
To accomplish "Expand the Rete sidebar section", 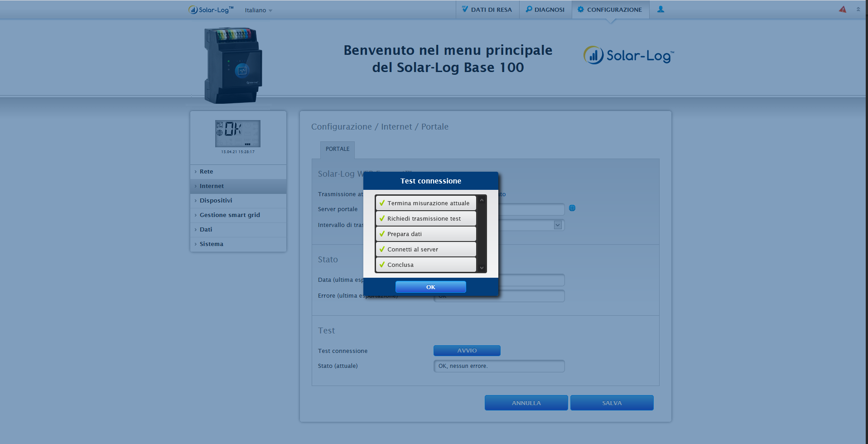I will 206,171.
